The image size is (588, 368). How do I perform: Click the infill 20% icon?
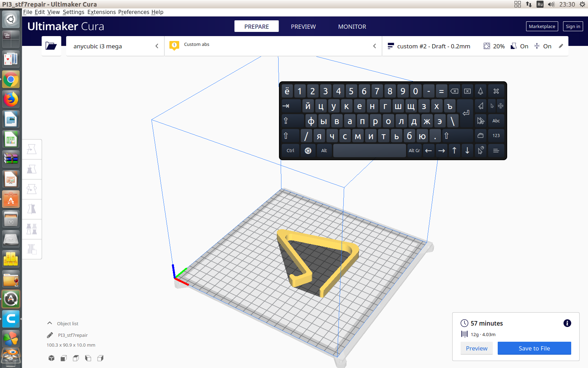point(487,46)
